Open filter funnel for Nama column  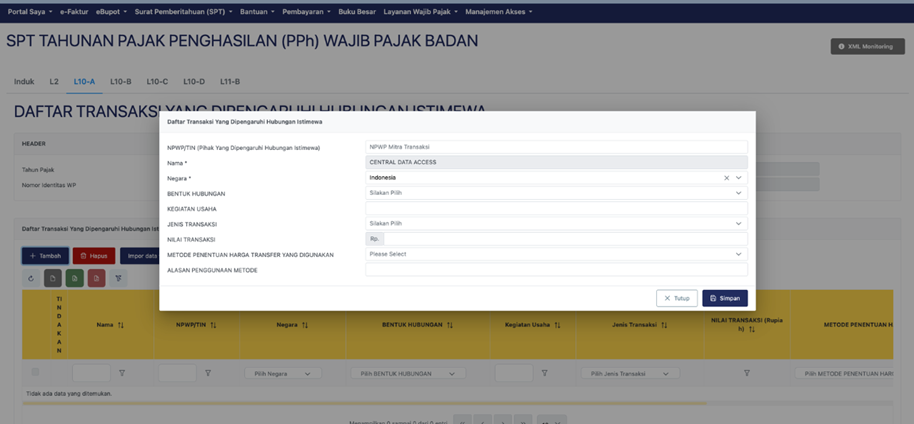click(x=122, y=373)
